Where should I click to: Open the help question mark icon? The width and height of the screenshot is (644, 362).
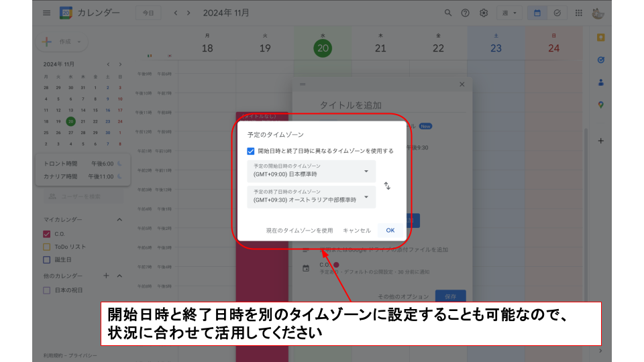(x=466, y=13)
